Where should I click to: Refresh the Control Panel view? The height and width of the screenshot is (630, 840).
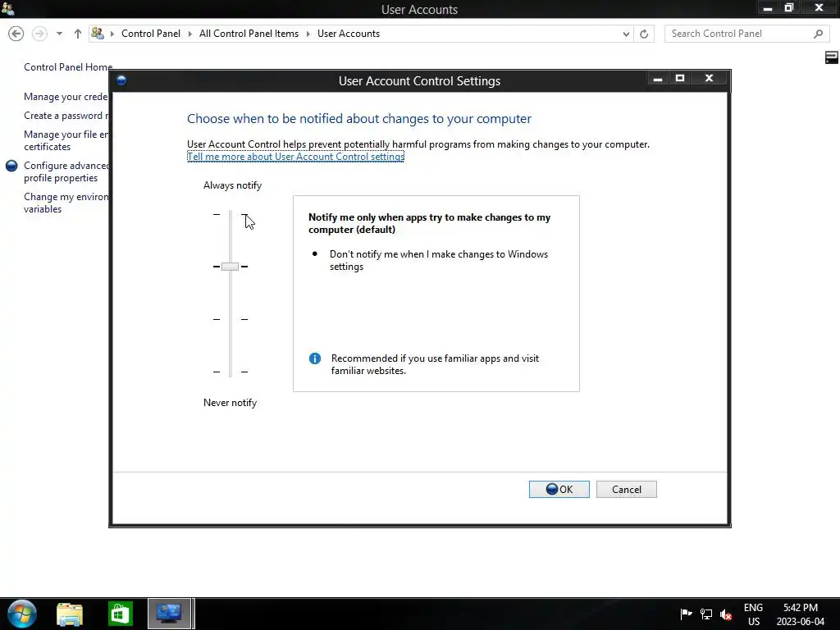coord(644,34)
